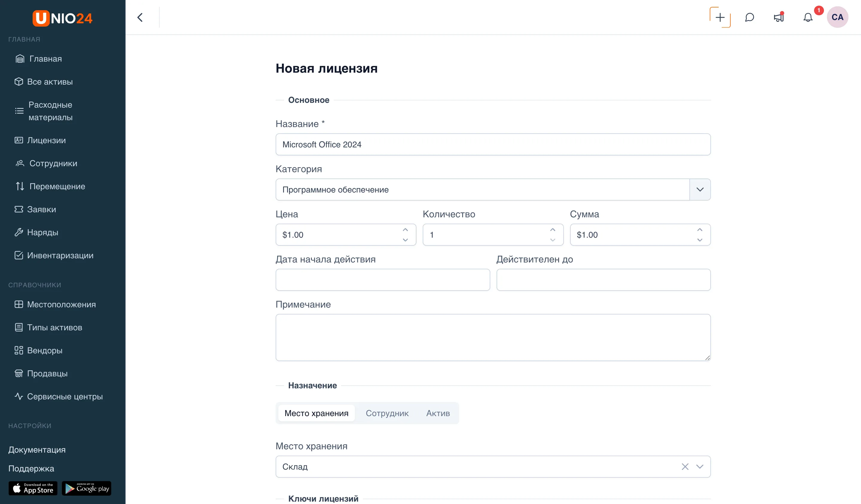The image size is (861, 504).
Task: Select the Сотрудник assignment option
Action: click(387, 413)
